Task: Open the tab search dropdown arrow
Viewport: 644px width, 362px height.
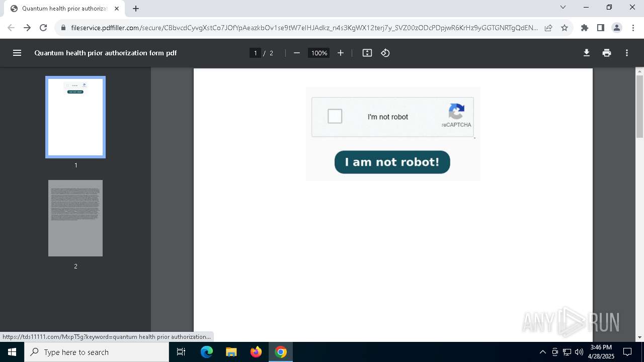Action: (x=563, y=7)
